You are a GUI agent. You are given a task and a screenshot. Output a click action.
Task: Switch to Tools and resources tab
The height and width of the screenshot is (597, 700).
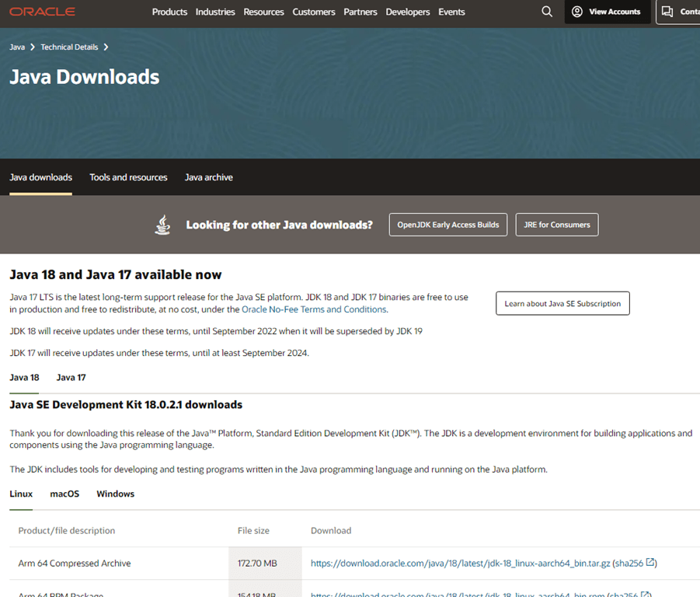coord(128,177)
